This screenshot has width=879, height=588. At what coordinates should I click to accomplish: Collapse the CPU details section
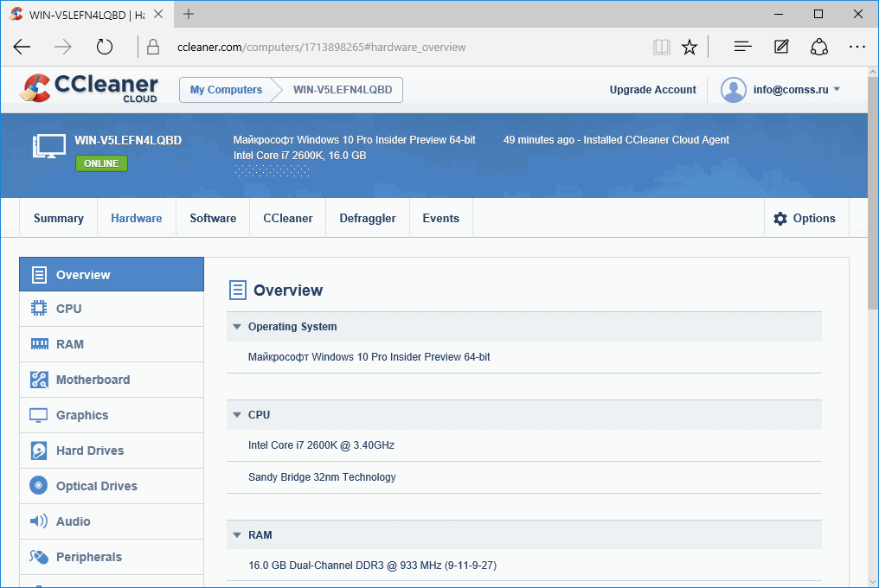click(x=237, y=414)
